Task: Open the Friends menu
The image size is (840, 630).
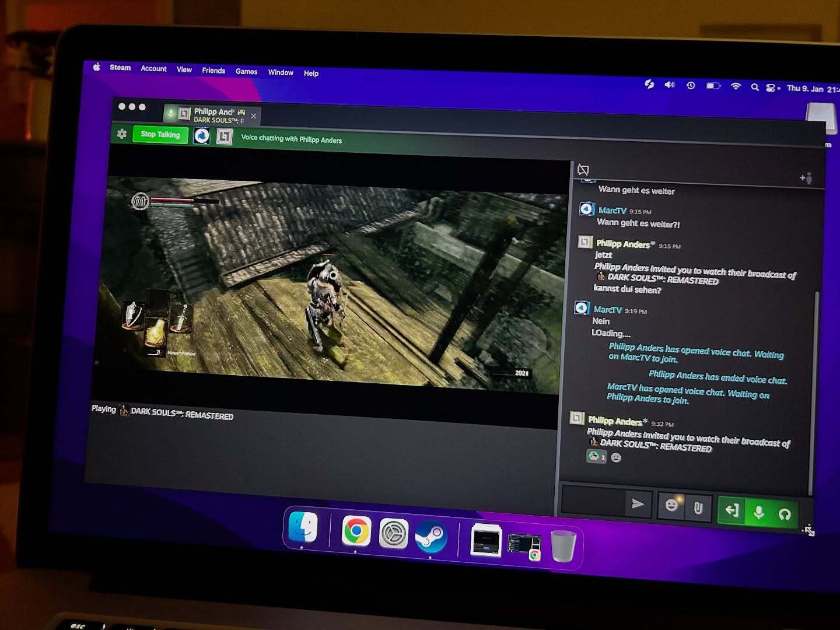Action: [213, 71]
